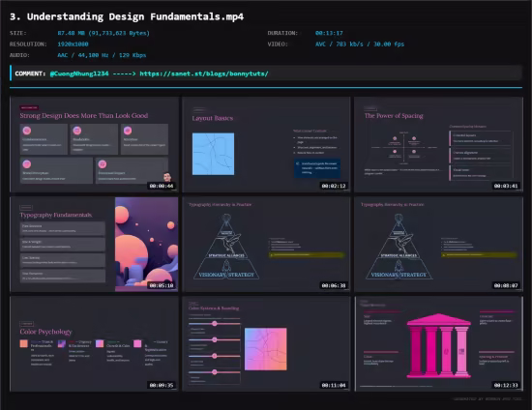
Task: Open the pink temple pillars thumbnail at 00:12:33
Action: tap(438, 344)
